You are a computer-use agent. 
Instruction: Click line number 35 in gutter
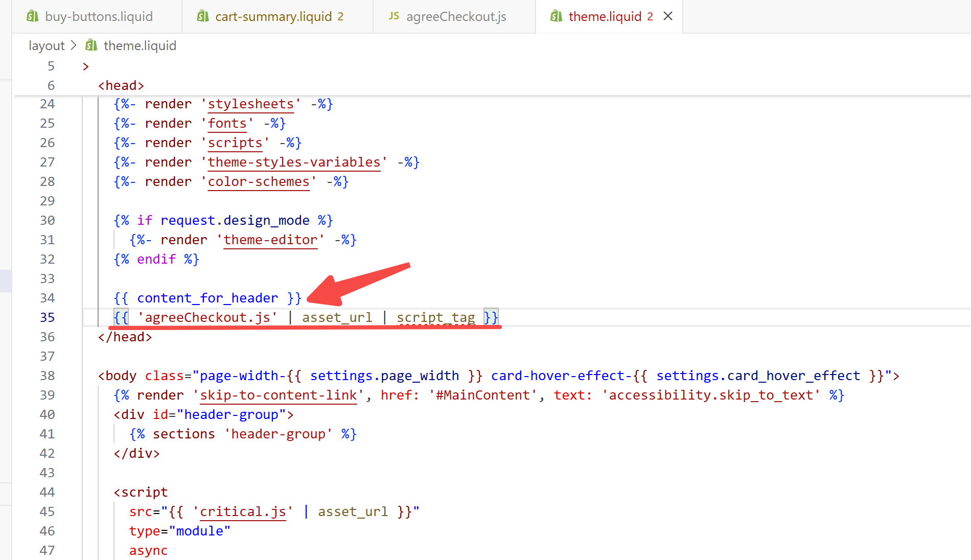tap(47, 317)
